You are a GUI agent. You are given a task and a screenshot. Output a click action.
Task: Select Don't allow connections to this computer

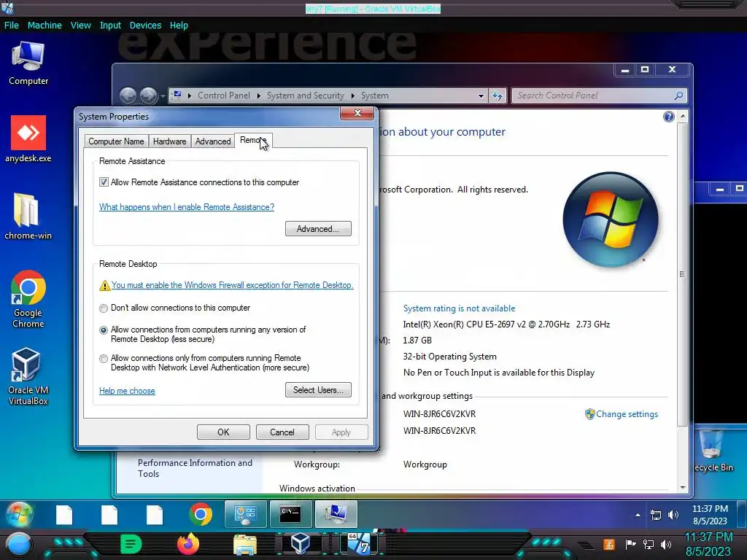(x=104, y=308)
